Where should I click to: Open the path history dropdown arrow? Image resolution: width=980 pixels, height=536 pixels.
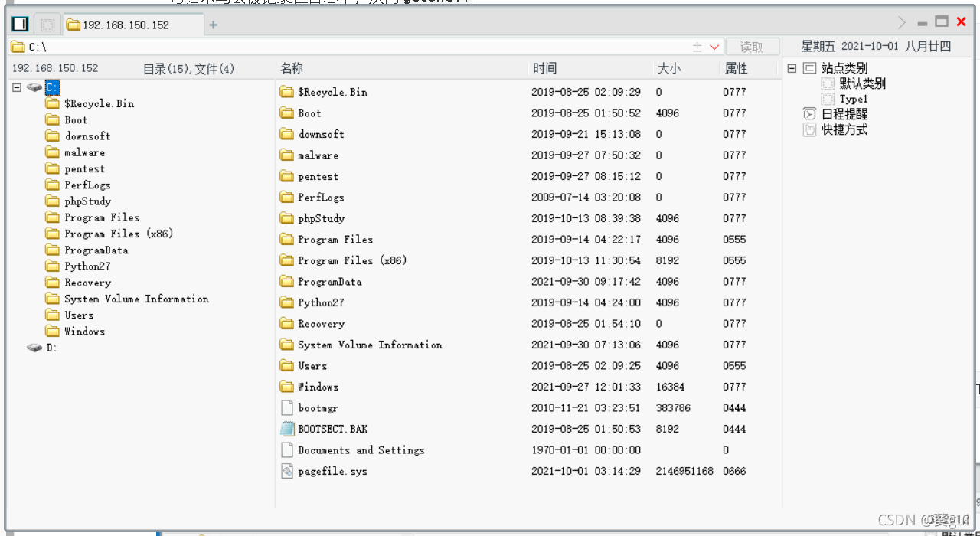point(715,47)
